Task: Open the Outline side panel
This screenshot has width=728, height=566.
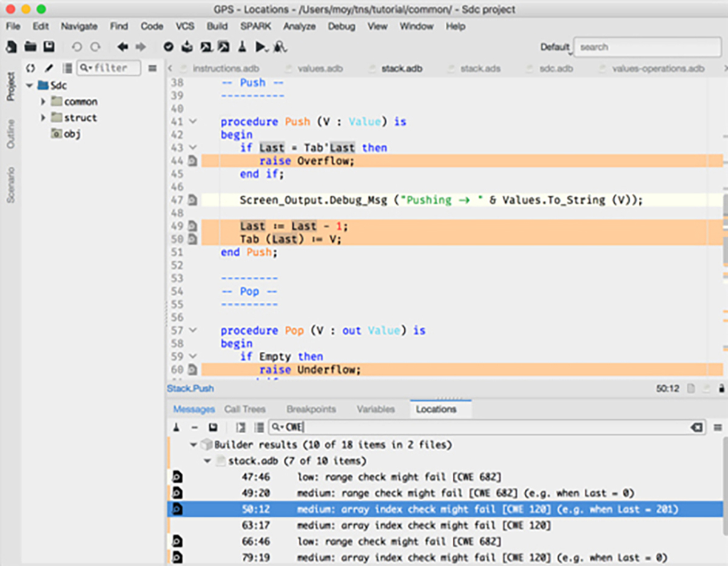Action: 11,134
